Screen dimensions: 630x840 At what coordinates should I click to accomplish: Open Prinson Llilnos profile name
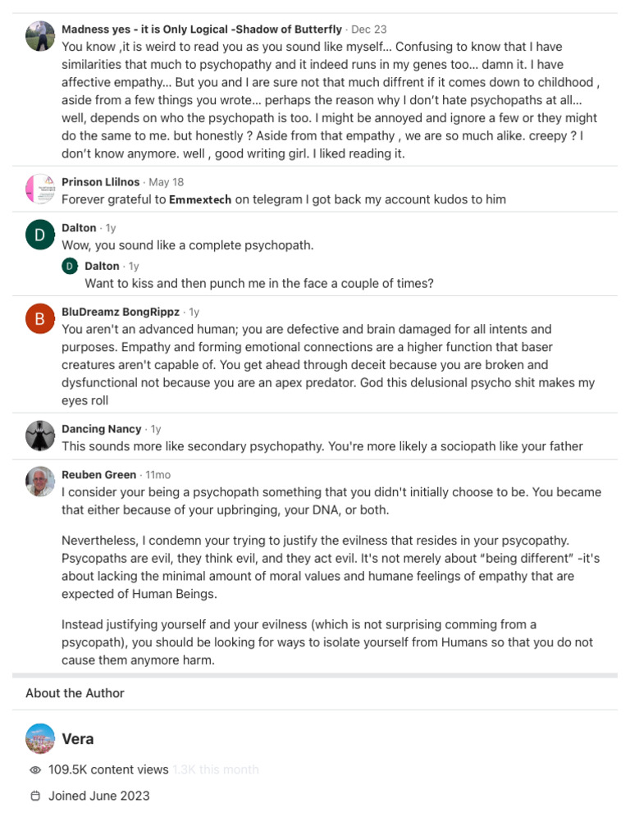(101, 182)
